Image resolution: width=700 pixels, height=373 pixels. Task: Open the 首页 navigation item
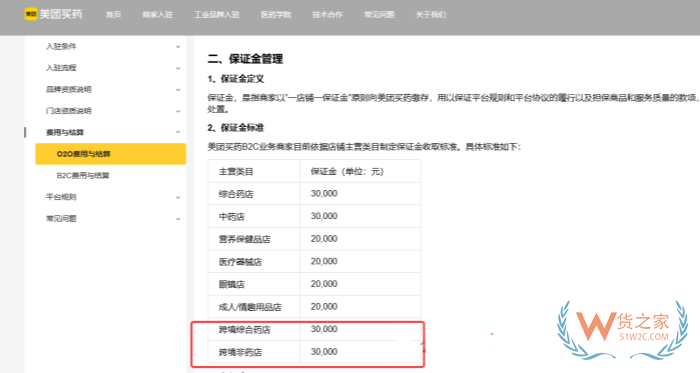pyautogui.click(x=113, y=15)
